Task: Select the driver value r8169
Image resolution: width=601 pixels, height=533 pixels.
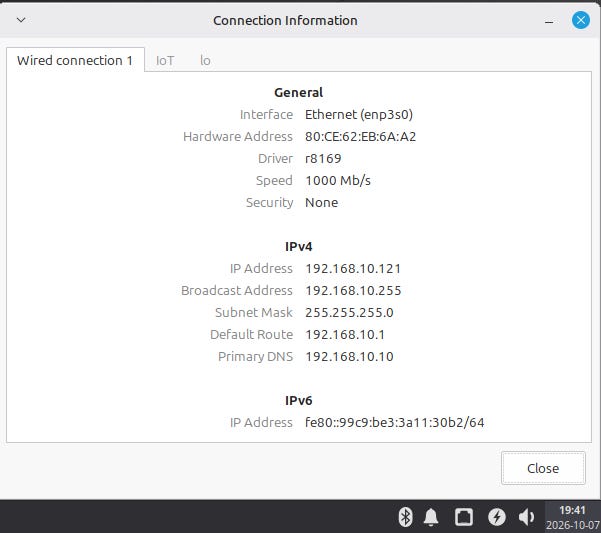Action: click(323, 158)
